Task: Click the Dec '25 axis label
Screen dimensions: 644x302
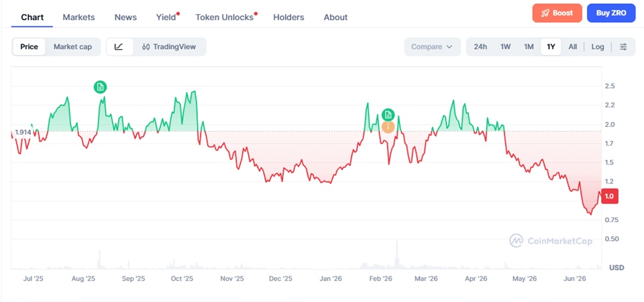Action: click(x=280, y=279)
